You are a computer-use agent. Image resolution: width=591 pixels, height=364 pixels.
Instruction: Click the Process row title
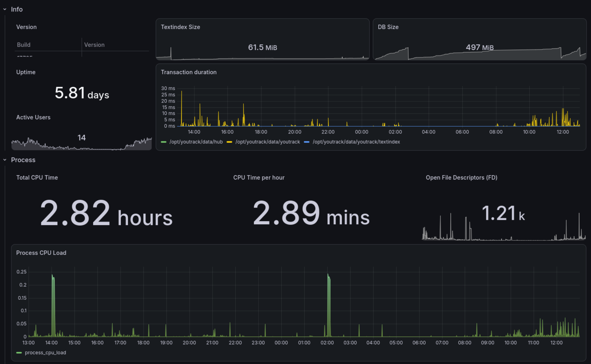click(23, 160)
